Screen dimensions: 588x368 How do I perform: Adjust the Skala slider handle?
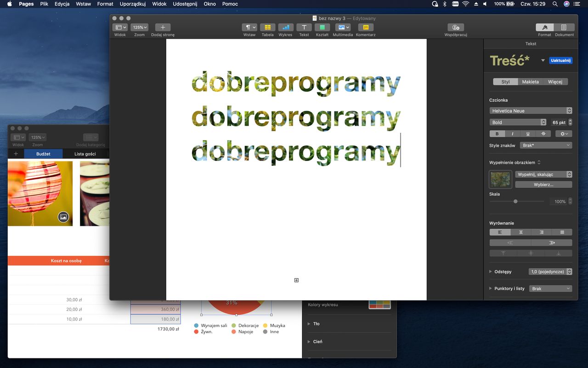coord(515,201)
